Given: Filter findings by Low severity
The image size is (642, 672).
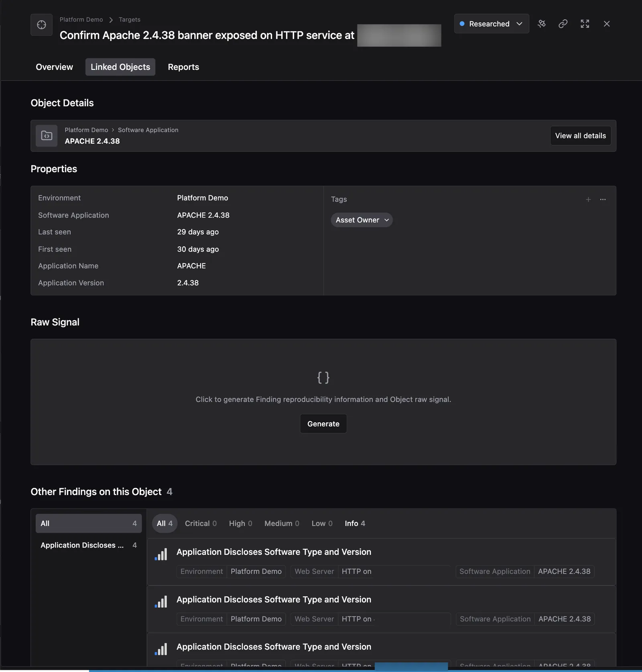Looking at the screenshot, I should click(322, 523).
